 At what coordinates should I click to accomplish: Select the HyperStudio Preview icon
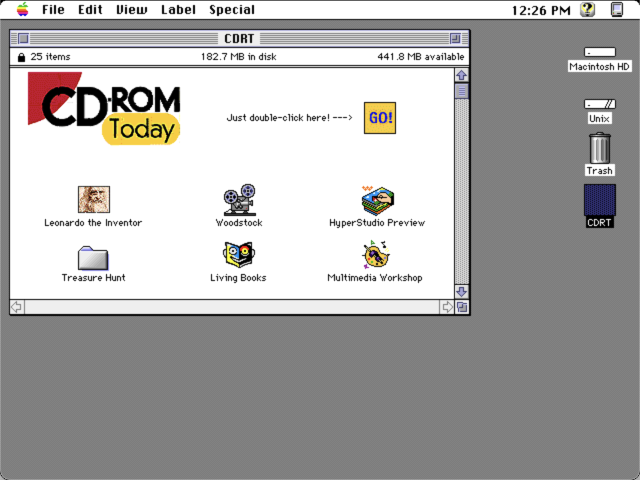coord(378,200)
